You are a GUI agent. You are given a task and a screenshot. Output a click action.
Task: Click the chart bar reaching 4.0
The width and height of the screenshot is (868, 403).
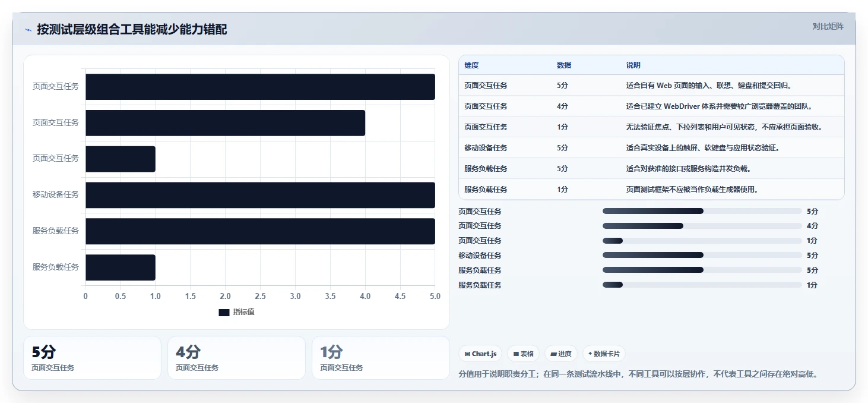tap(225, 123)
